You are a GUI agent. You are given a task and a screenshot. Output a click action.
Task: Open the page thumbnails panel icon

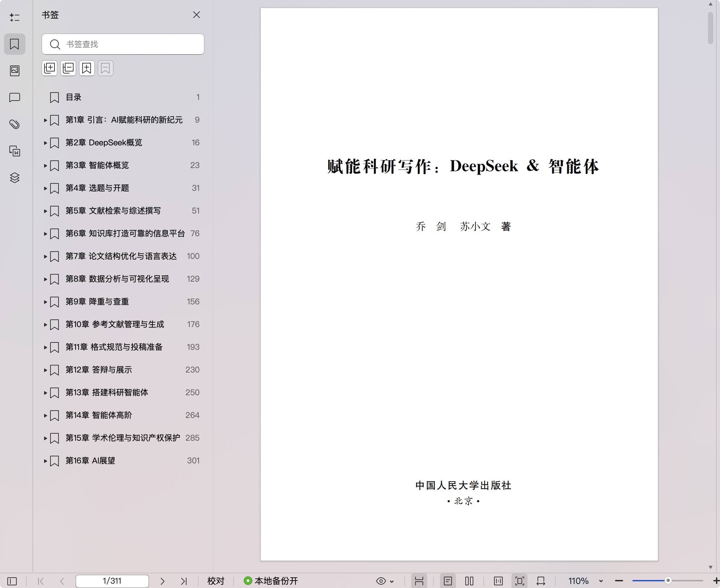15,71
